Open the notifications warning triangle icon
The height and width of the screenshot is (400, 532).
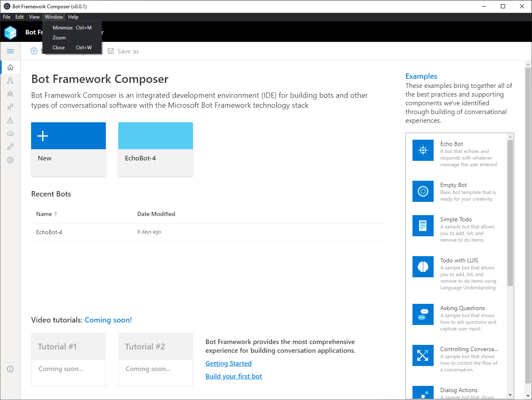(x=10, y=120)
